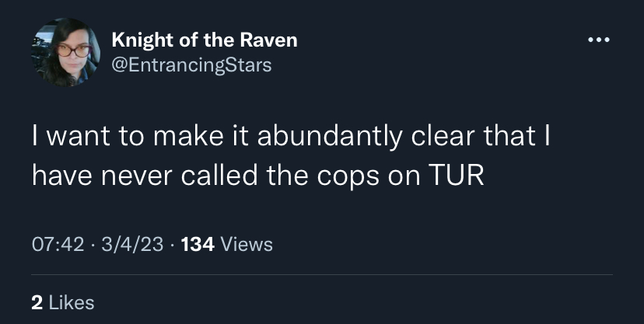644x324 pixels.
Task: Click the bold 134 number
Action: click(198, 245)
